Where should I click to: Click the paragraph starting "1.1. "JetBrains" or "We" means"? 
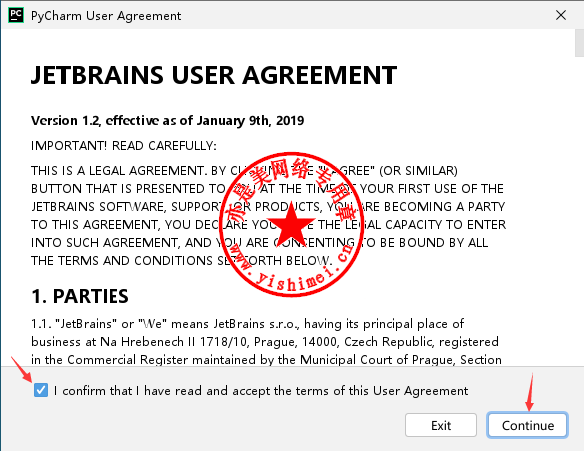click(266, 342)
